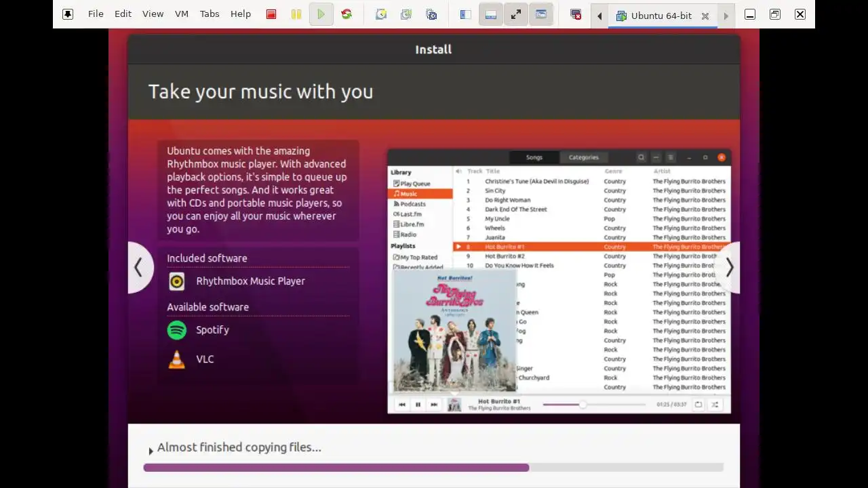This screenshot has width=868, height=488.
Task: Click the previous track button in Rhythmbox
Action: click(401, 405)
